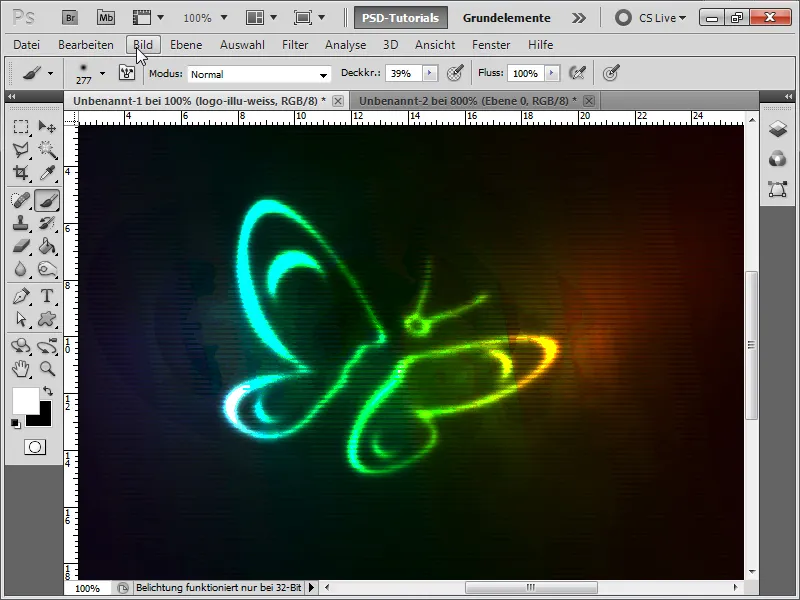Close the Unbenannt-1 document tab

[338, 101]
